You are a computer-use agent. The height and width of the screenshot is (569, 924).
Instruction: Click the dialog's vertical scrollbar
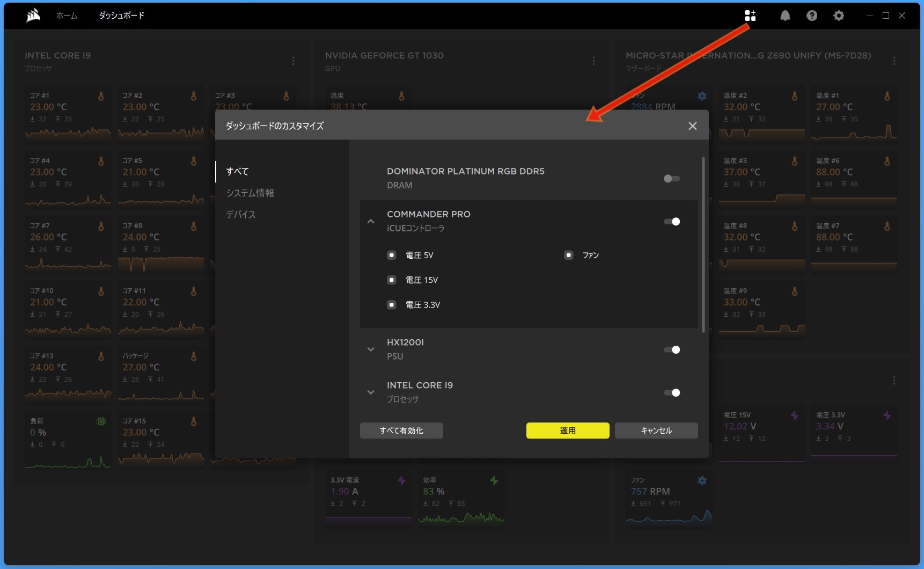pos(703,245)
